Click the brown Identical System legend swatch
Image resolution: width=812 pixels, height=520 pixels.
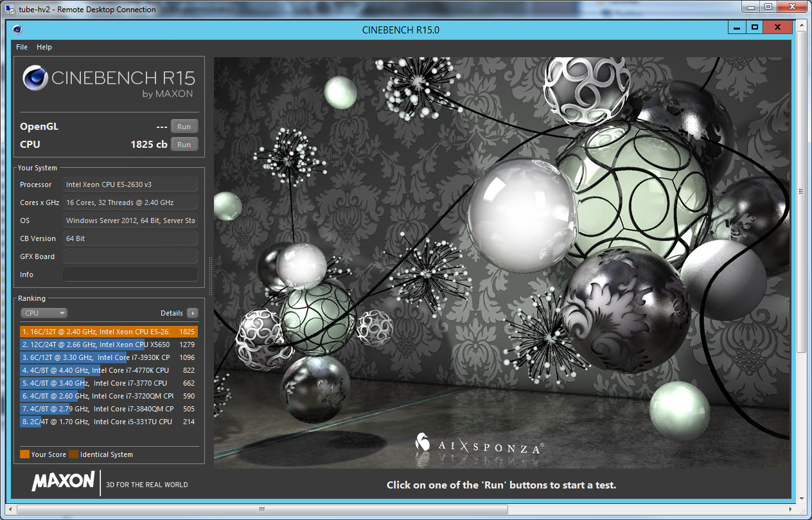73,454
